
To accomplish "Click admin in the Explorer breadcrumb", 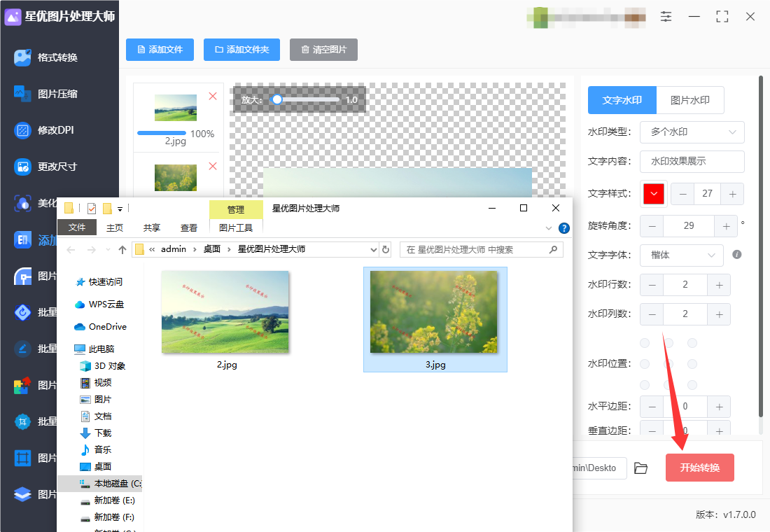I will (174, 249).
